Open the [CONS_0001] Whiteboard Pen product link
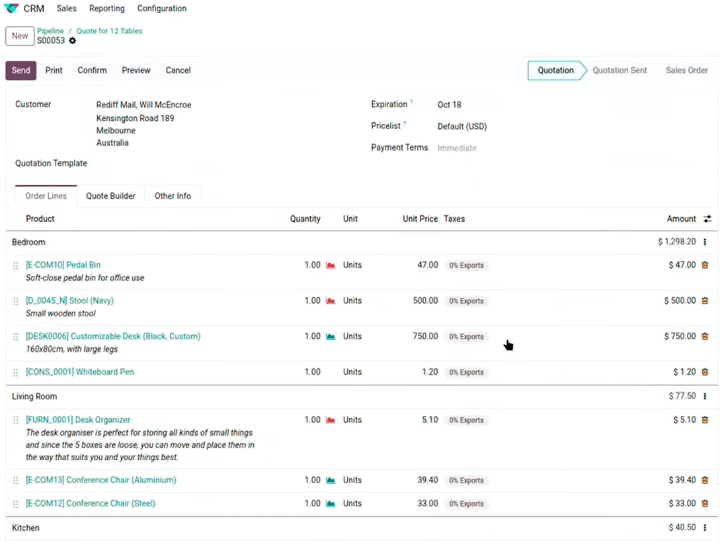This screenshot has height=542, width=720. [x=80, y=372]
